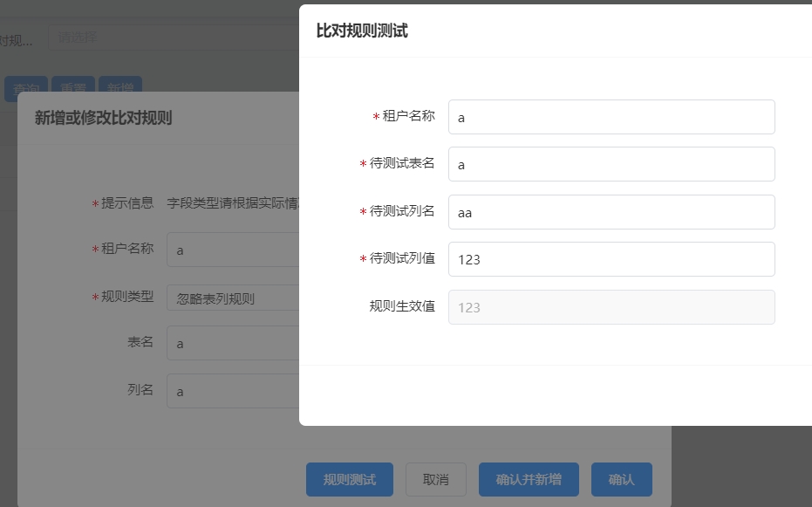Image resolution: width=812 pixels, height=507 pixels.
Task: Click the 表名 input in background form
Action: coord(233,343)
